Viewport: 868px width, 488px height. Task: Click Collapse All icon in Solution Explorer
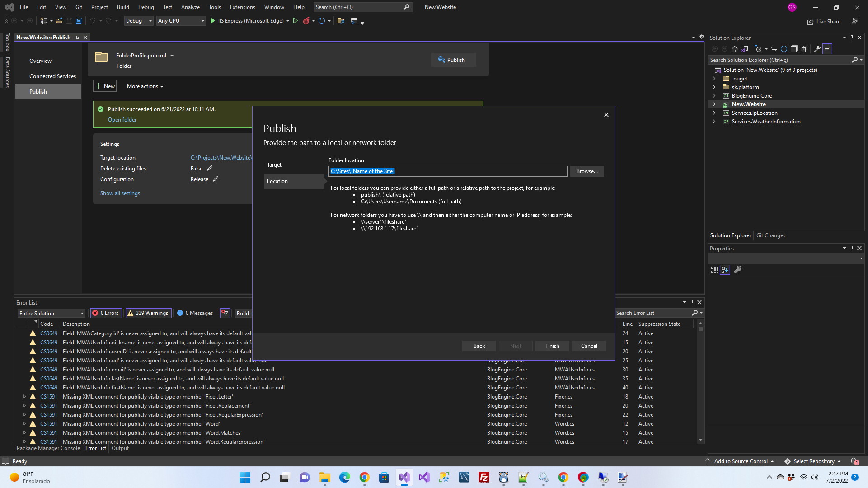click(x=794, y=49)
